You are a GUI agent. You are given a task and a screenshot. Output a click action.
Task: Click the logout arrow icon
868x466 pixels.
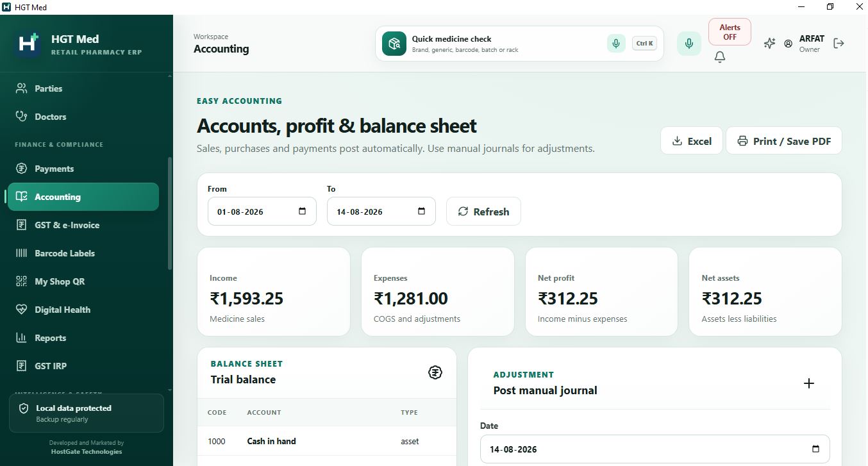coord(839,44)
